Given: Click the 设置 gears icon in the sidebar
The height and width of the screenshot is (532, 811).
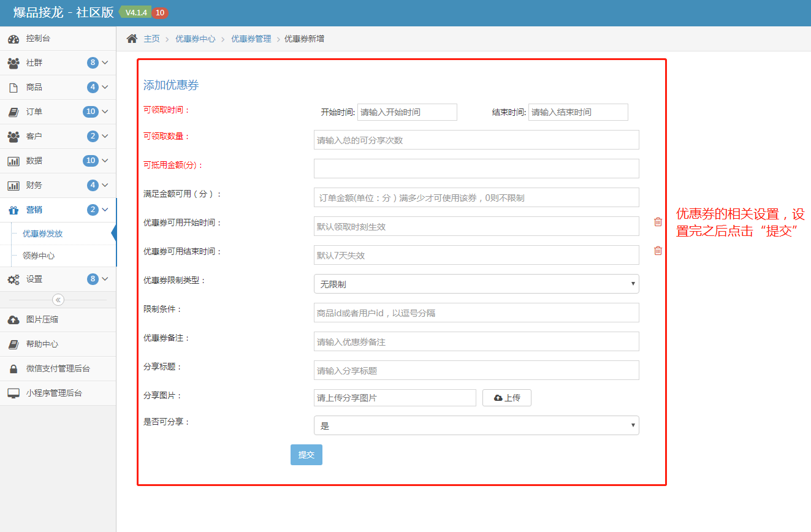Looking at the screenshot, I should tap(13, 279).
